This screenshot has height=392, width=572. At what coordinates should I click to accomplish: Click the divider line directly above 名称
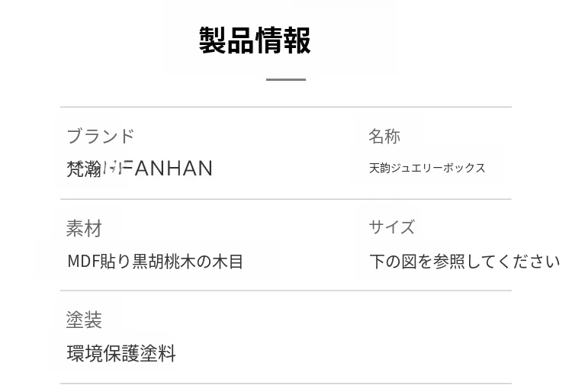pos(439,107)
